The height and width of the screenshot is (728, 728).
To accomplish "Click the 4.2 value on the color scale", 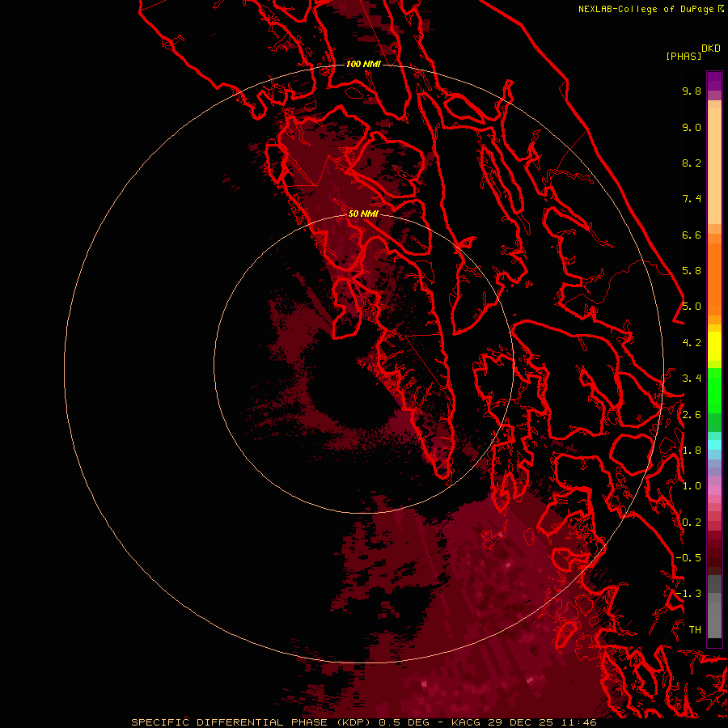I will pos(692,343).
